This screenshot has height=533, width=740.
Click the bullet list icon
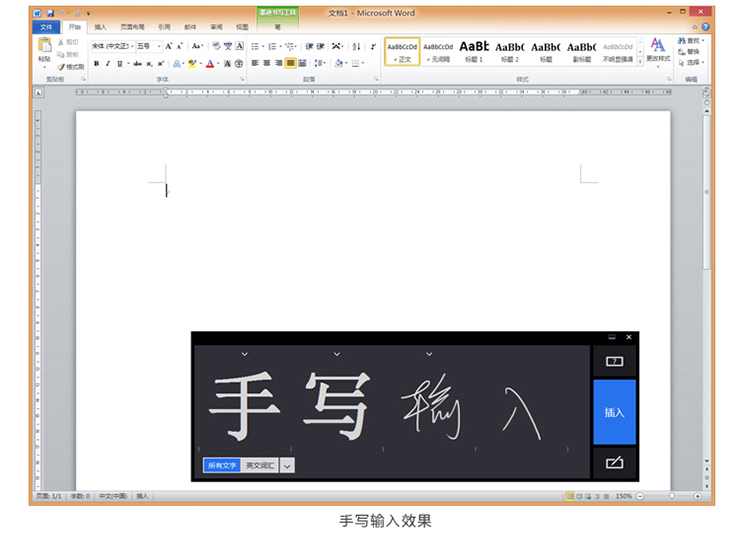(x=255, y=46)
